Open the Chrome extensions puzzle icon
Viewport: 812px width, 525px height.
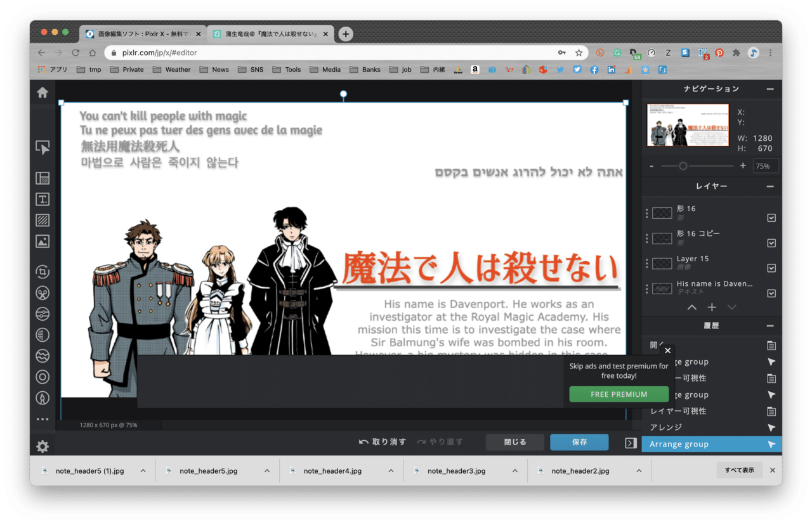click(736, 53)
